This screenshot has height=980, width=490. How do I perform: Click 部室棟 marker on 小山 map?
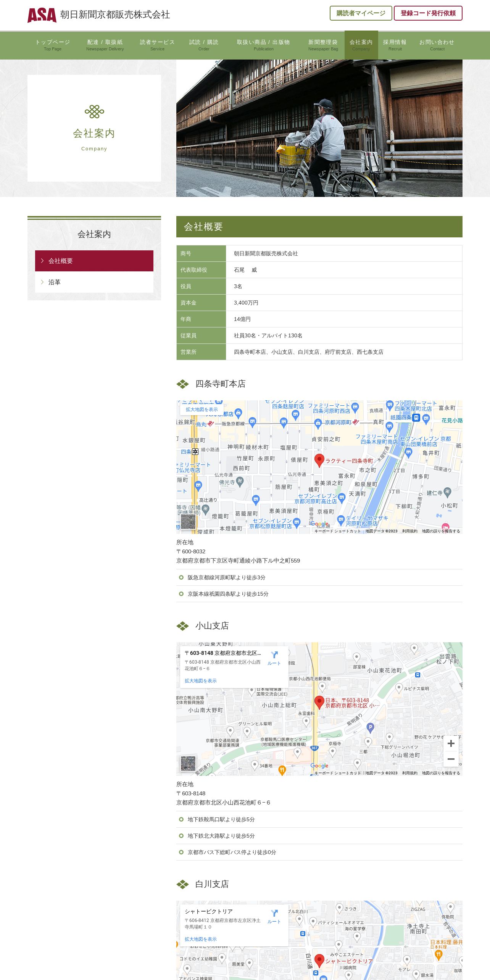click(356, 658)
